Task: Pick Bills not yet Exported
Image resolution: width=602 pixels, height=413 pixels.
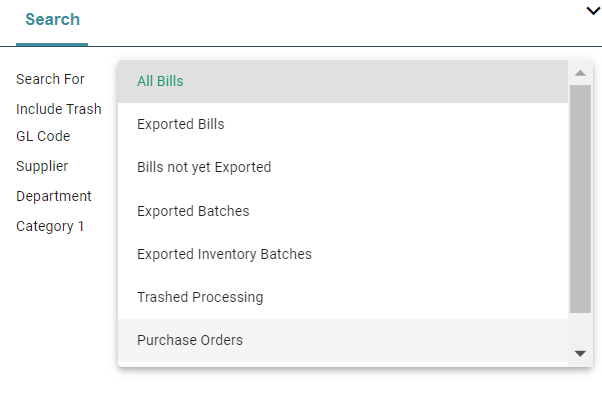Action: tap(204, 168)
